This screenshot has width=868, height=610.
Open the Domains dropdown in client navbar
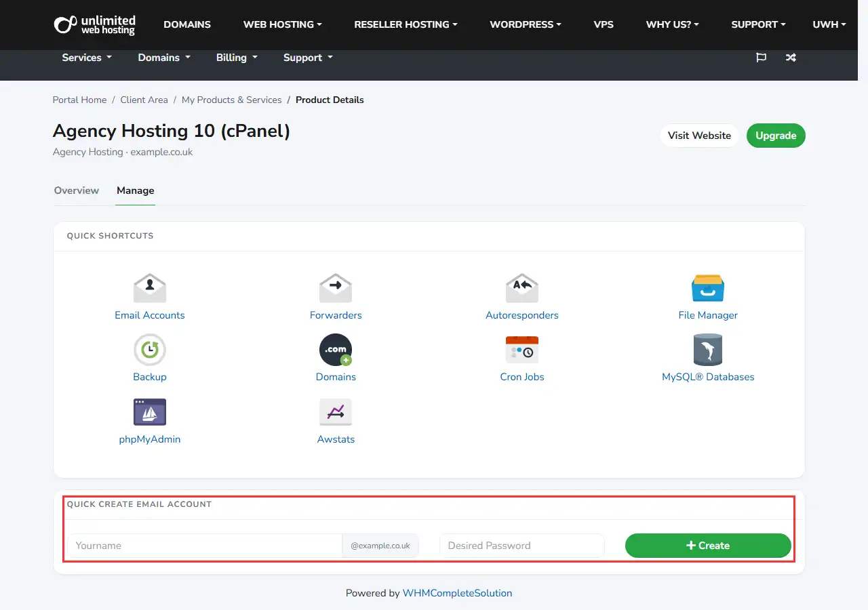point(164,58)
